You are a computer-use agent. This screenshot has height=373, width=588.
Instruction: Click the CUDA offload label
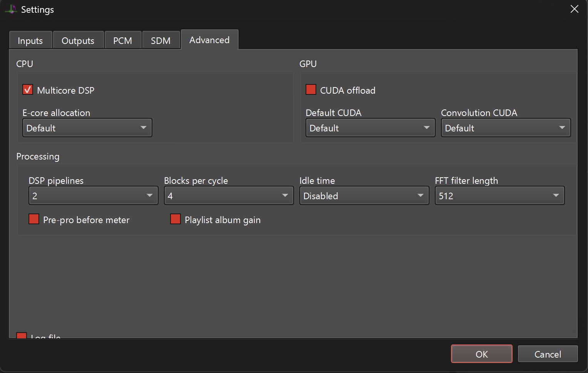348,91
